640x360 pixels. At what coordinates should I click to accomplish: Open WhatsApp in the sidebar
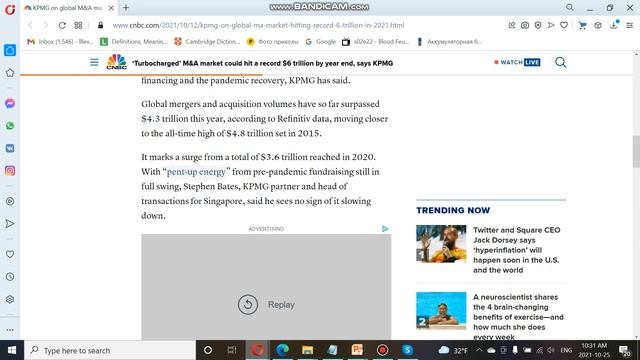[x=10, y=126]
